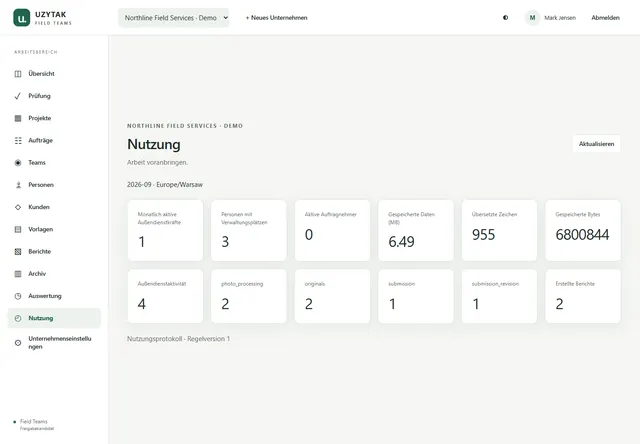Open the Teams page
Viewport: 640px width, 444px height.
54,163
